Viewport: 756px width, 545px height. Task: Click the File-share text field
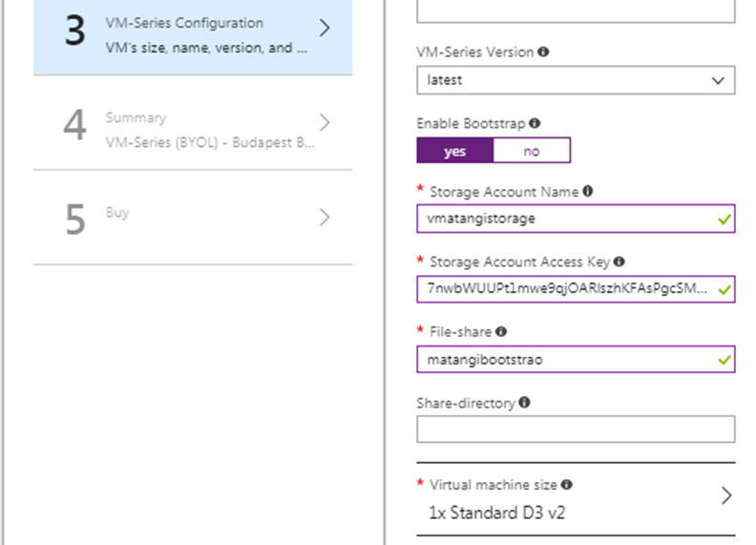pyautogui.click(x=566, y=360)
